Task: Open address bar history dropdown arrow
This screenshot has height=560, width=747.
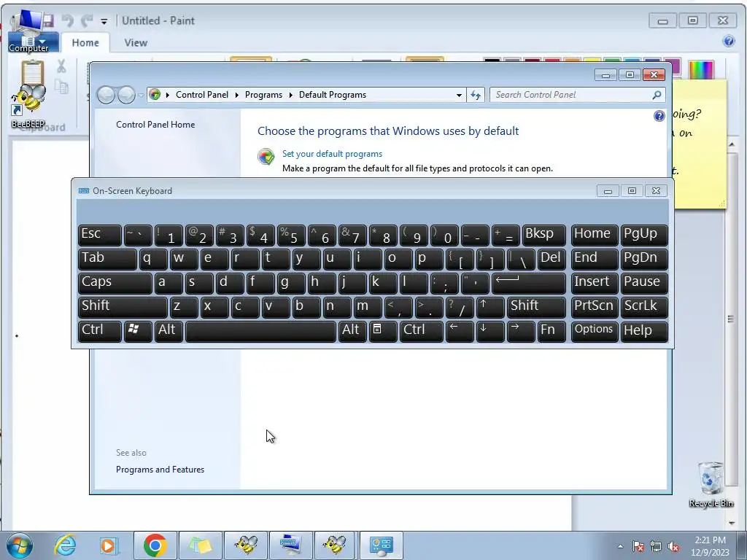Action: pos(459,95)
